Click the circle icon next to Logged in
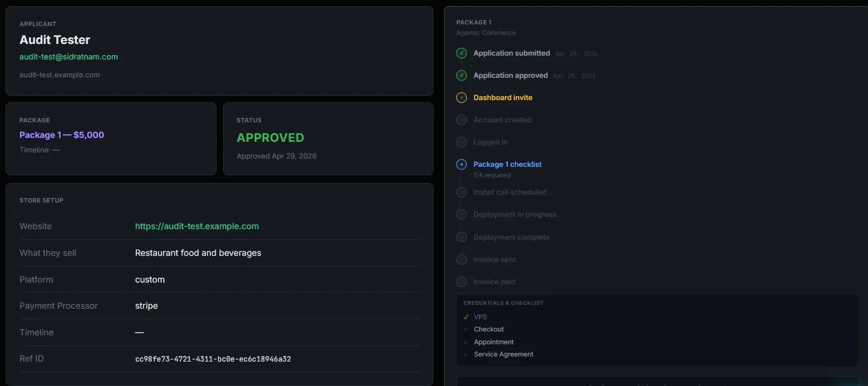Viewport: 868px width, 386px height. pyautogui.click(x=461, y=142)
